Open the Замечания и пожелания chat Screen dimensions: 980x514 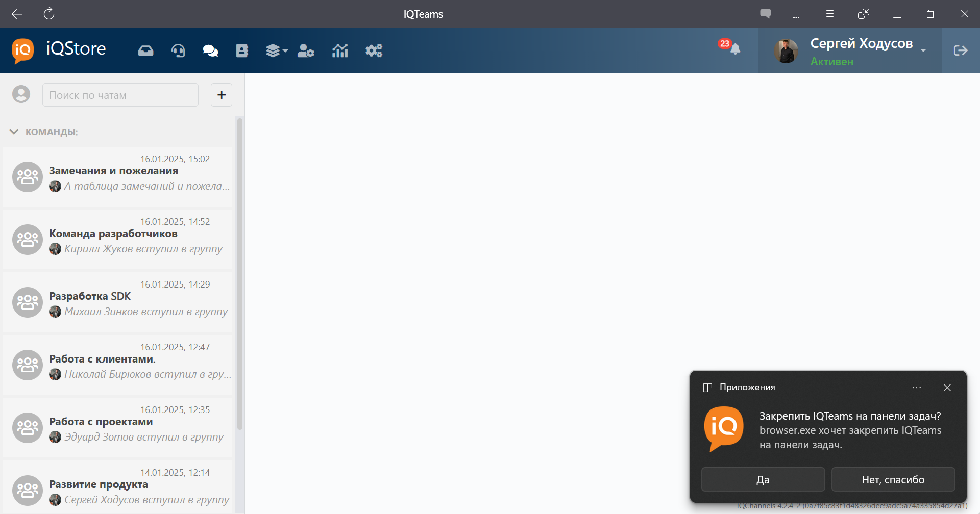coord(118,176)
